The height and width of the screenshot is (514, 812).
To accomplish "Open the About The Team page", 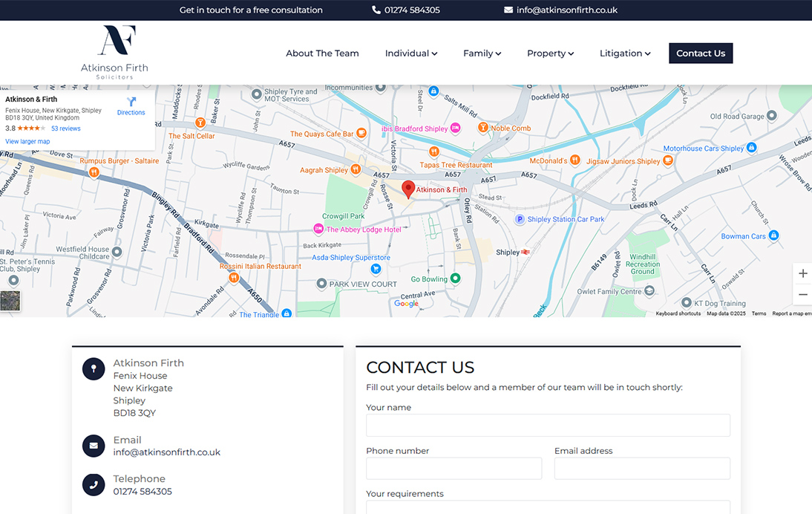I will click(322, 53).
